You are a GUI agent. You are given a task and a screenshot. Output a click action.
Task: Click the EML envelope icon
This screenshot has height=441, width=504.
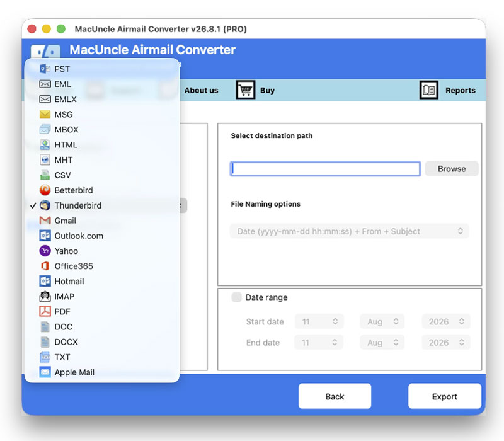click(45, 84)
